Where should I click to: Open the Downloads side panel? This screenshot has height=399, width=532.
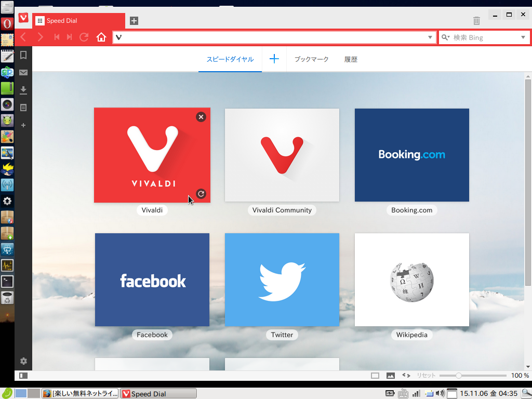click(23, 90)
